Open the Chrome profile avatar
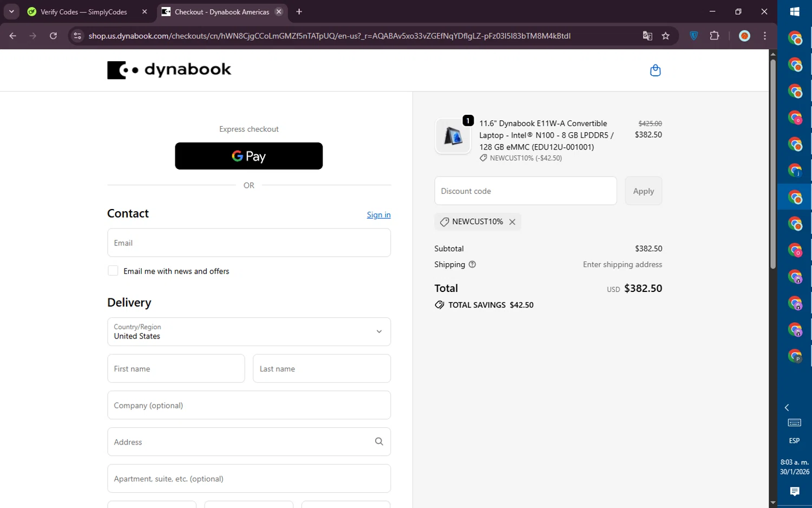Image resolution: width=812 pixels, height=508 pixels. pyautogui.click(x=745, y=36)
